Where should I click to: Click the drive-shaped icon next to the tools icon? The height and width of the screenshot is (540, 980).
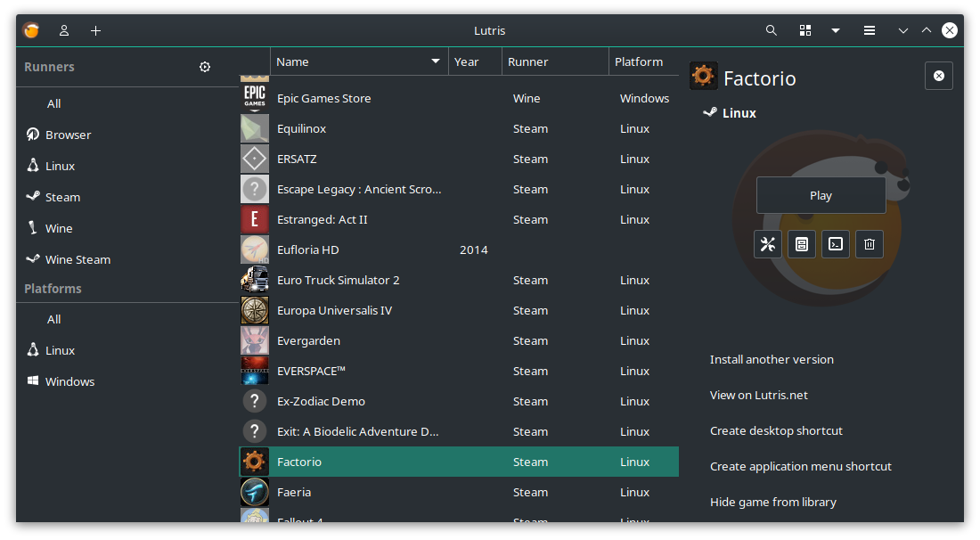801,244
